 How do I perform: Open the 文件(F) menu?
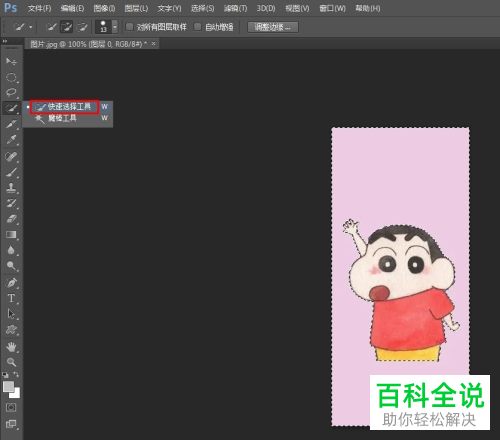(39, 8)
